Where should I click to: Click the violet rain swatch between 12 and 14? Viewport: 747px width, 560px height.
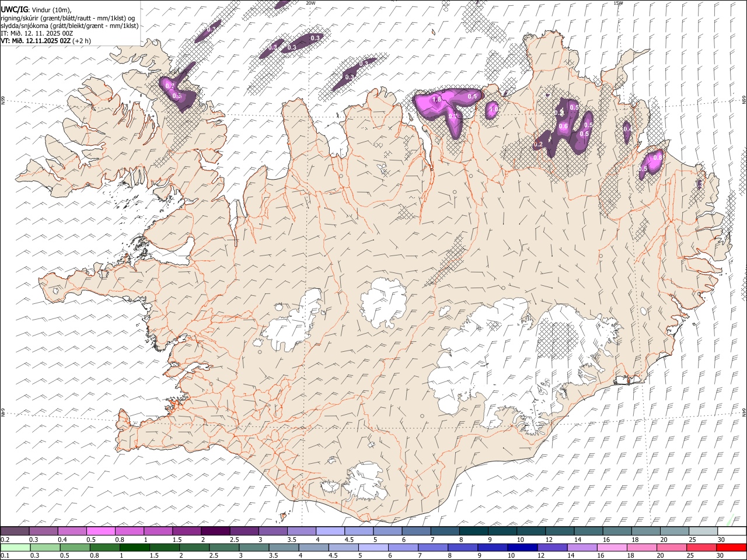click(552, 547)
